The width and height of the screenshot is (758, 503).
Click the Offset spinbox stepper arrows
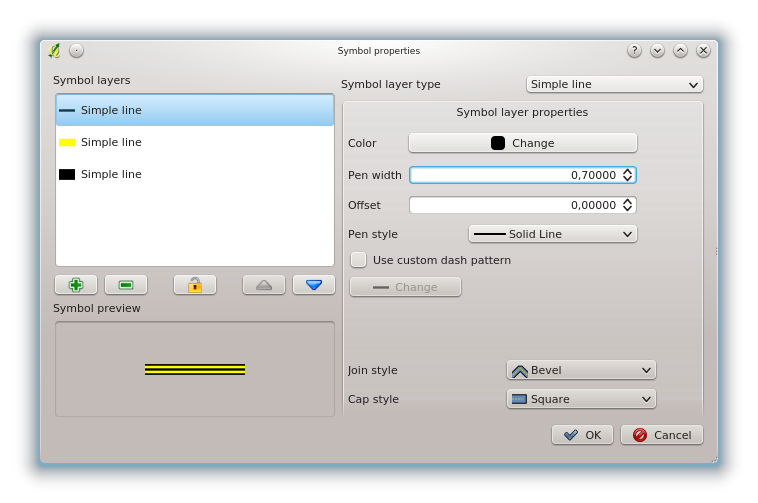(628, 205)
